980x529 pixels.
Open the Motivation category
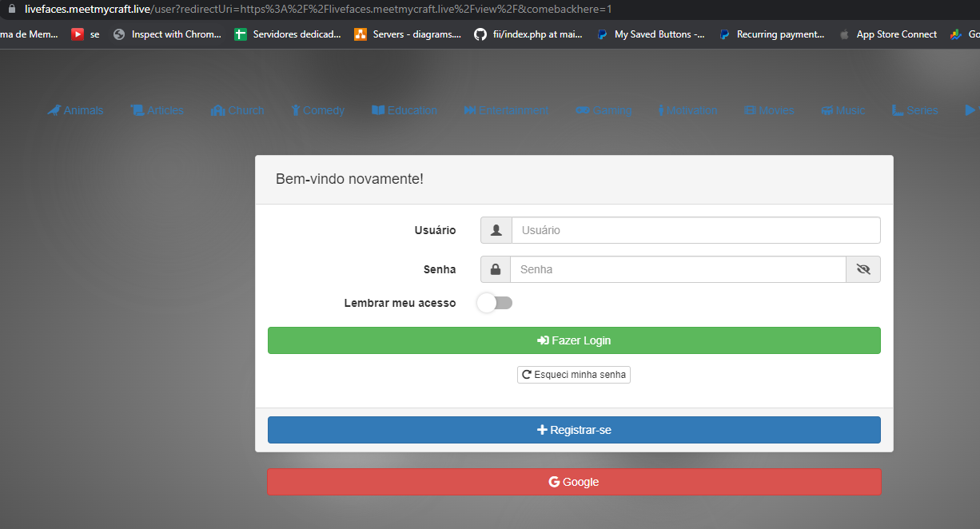(x=687, y=110)
